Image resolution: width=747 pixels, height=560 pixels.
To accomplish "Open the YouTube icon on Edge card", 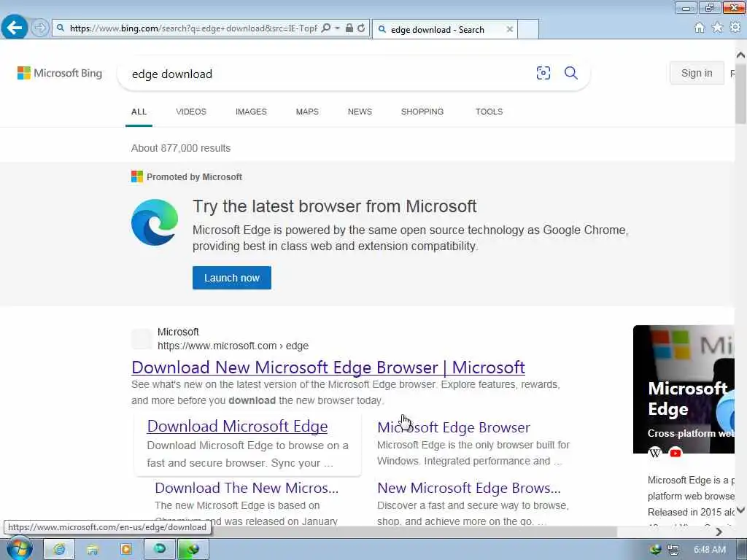I will [x=675, y=452].
